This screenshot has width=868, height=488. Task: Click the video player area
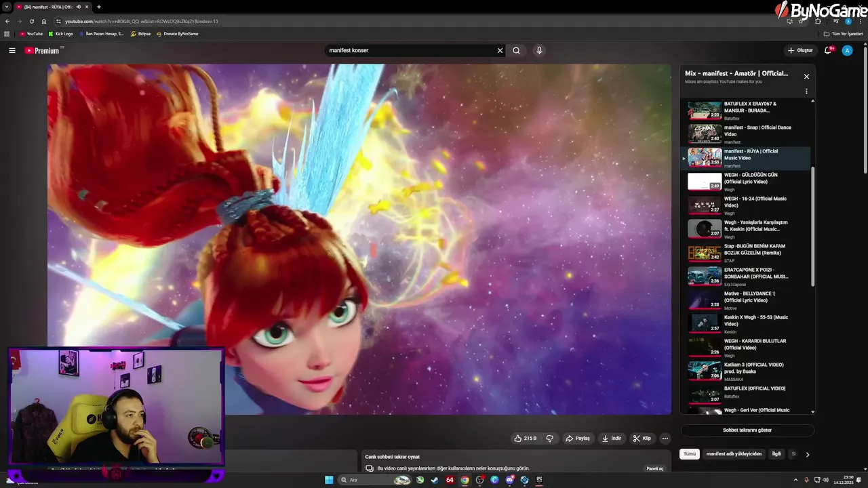tap(359, 239)
